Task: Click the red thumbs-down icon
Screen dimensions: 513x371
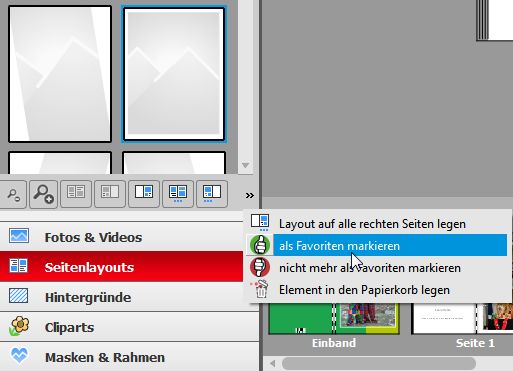Action: pyautogui.click(x=260, y=267)
